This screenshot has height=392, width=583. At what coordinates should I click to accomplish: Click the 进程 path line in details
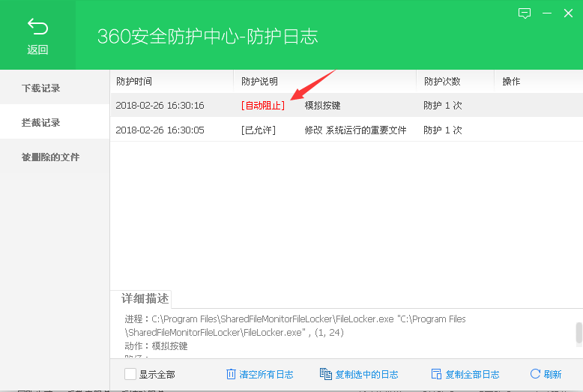295,326
